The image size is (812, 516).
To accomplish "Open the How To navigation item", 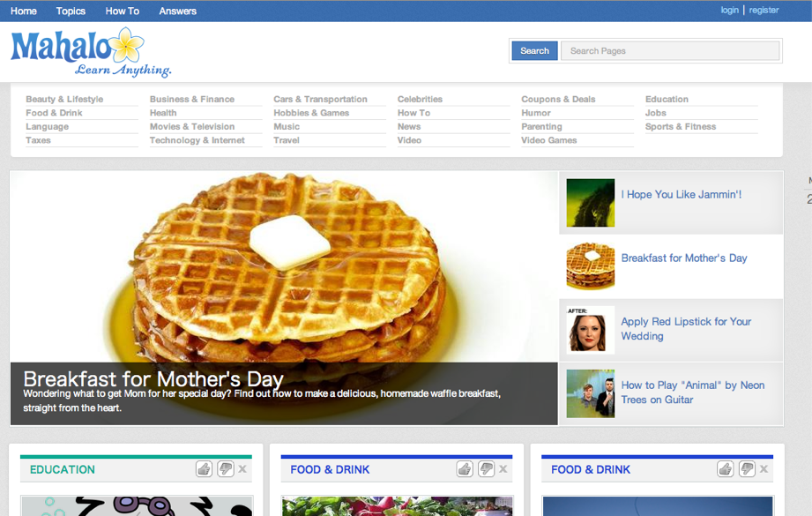I will tap(122, 11).
